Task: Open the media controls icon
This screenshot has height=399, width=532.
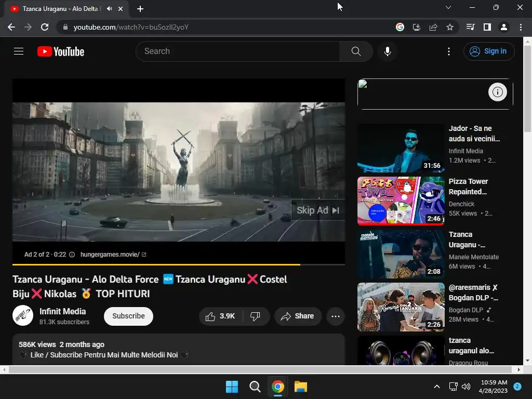Action: click(x=470, y=27)
